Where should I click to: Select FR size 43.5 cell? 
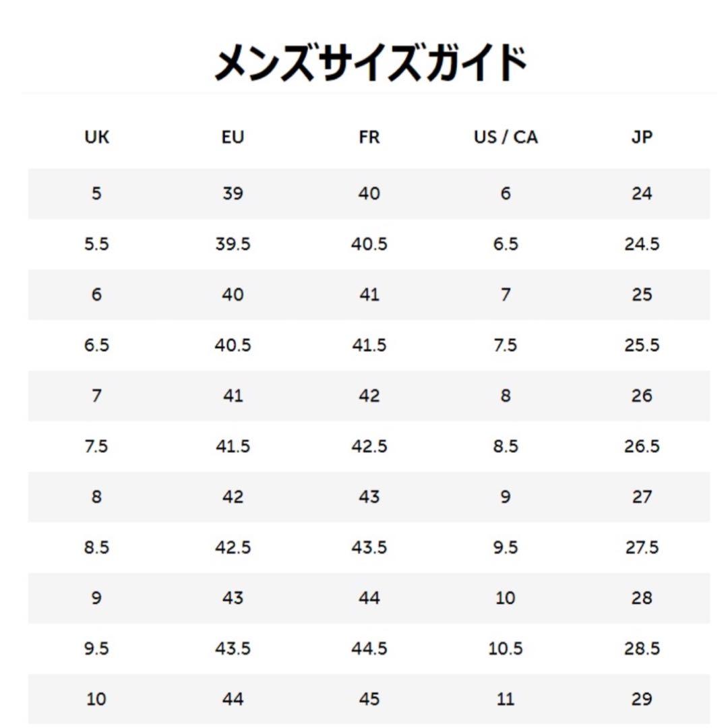pos(369,547)
